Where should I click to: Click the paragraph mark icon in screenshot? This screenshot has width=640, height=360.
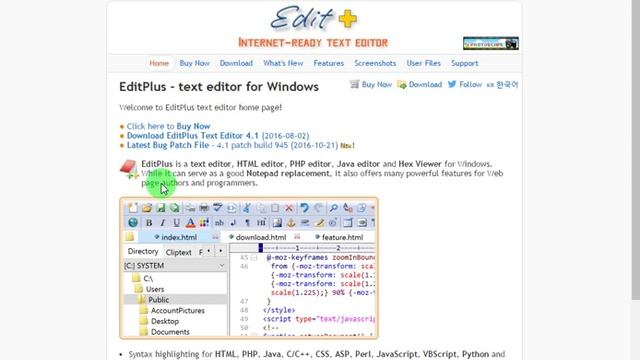tap(247, 223)
